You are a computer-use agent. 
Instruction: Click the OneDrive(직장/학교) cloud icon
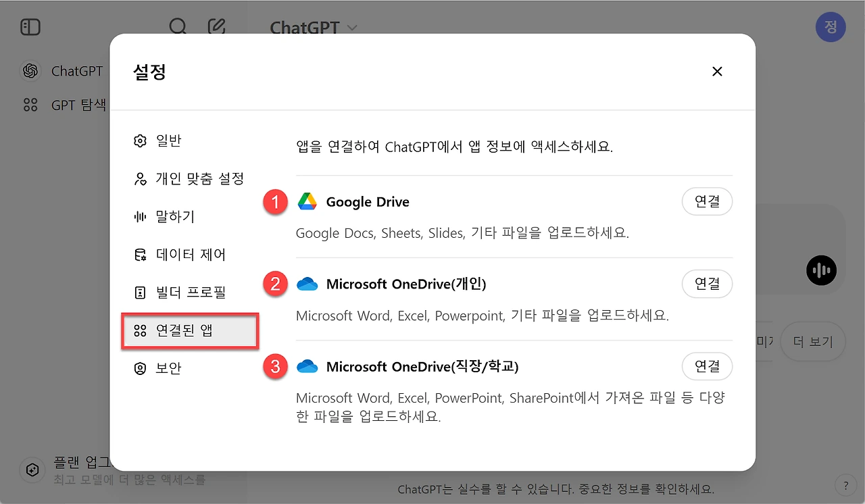coord(307,366)
